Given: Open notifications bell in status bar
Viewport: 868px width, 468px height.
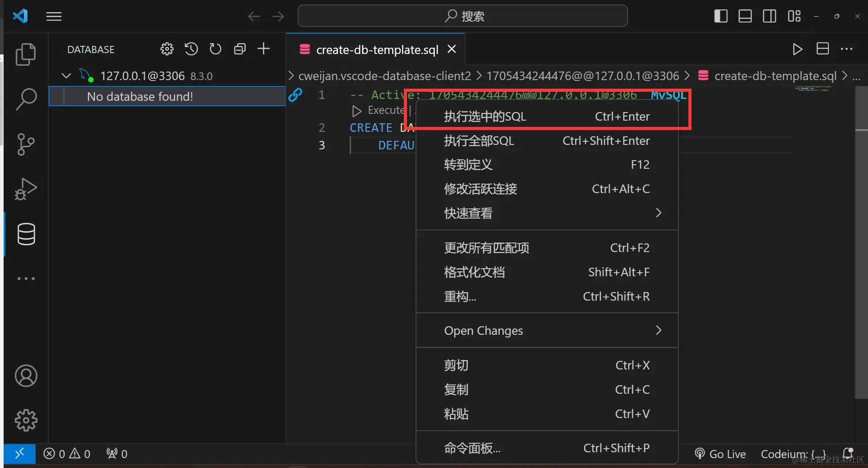Looking at the screenshot, I should [848, 454].
